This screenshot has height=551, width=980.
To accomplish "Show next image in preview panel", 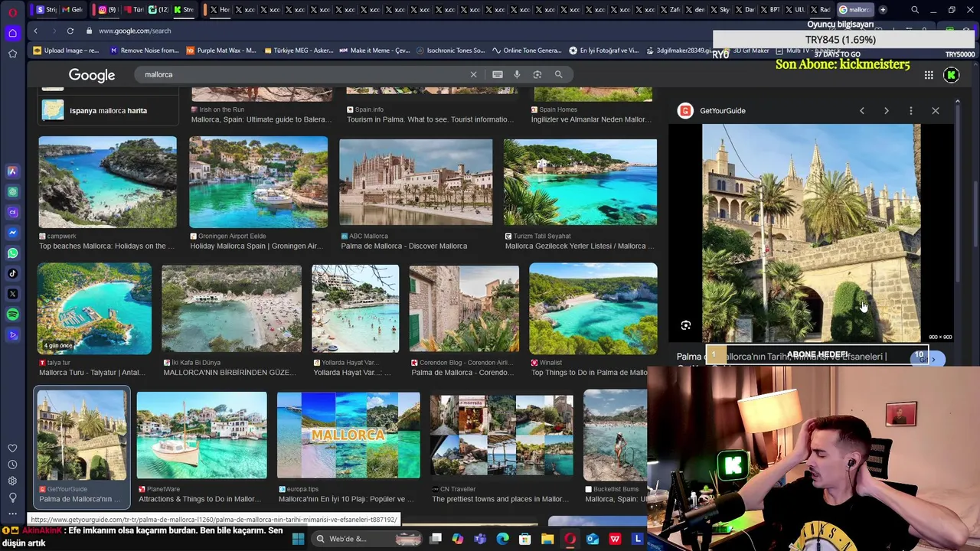I will 887,111.
